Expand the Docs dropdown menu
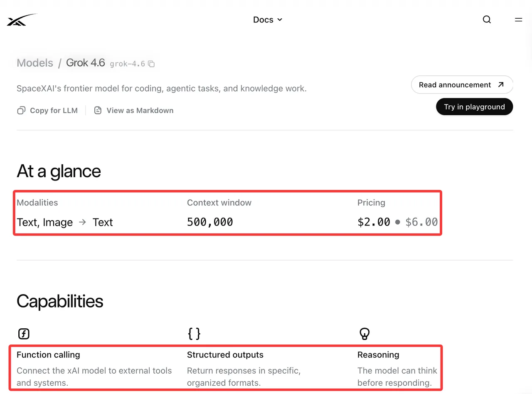The height and width of the screenshot is (394, 532). (268, 20)
